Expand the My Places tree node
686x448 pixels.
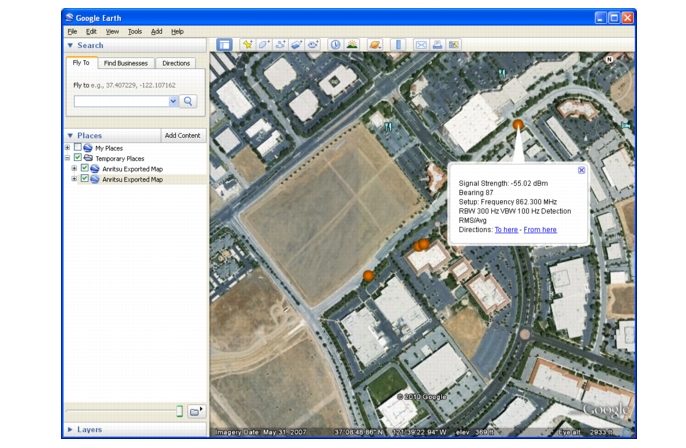tap(67, 148)
